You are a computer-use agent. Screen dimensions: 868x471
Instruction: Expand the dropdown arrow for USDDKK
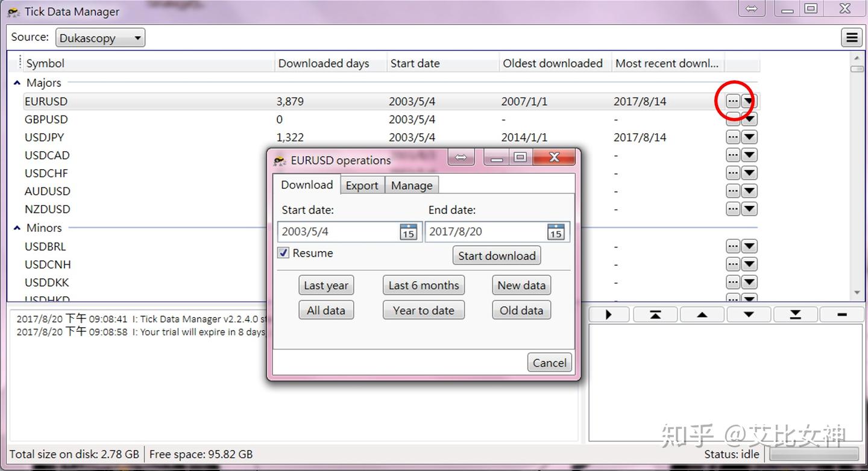749,282
